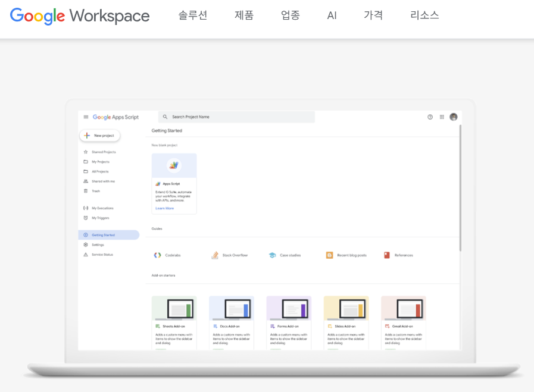Click the Settings gear icon
The width and height of the screenshot is (534, 392).
pos(86,244)
